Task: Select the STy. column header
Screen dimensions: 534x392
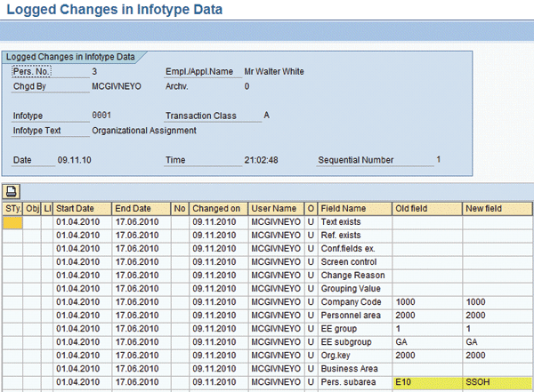Action: tap(12, 209)
